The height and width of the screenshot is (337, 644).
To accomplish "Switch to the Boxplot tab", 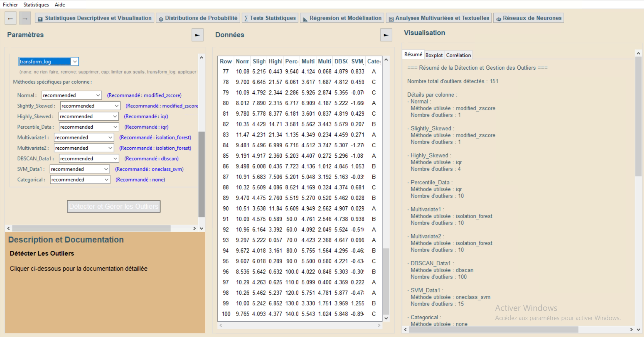I will click(434, 55).
